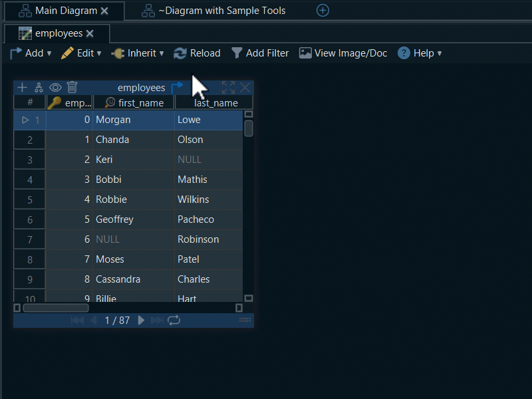Screen dimensions: 532x399
Task: Click the horizontal scrollbar thumb
Action: point(56,308)
